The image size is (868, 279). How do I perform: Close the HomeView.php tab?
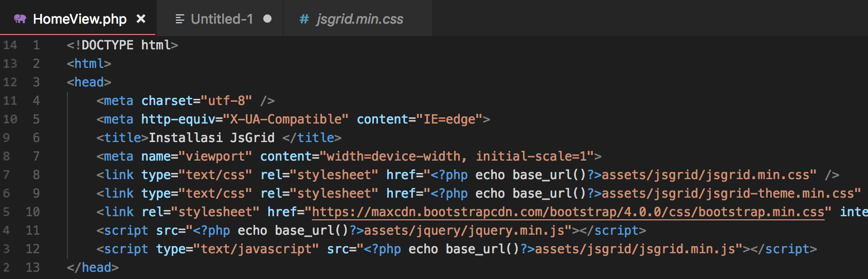[141, 19]
